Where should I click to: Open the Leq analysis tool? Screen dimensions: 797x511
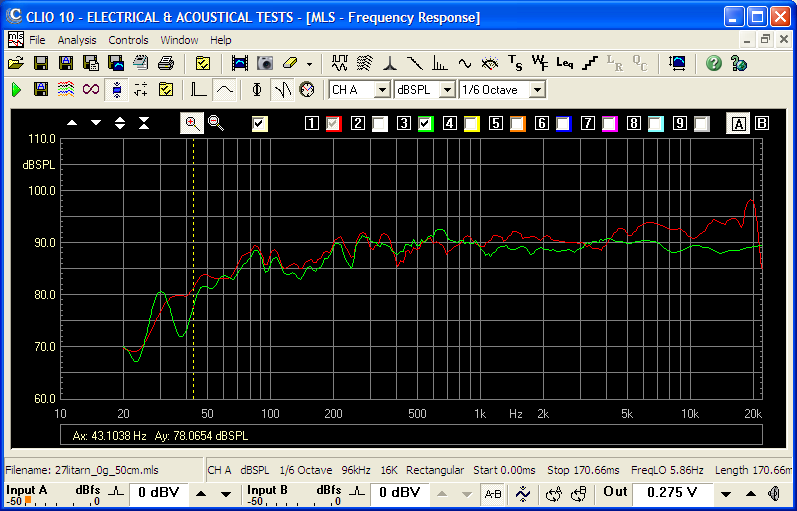(565, 64)
